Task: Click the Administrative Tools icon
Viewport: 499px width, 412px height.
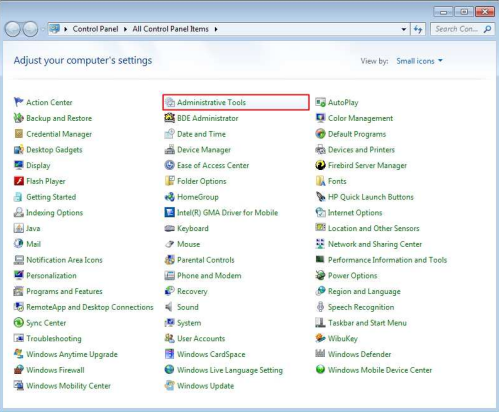Action: tap(170, 102)
